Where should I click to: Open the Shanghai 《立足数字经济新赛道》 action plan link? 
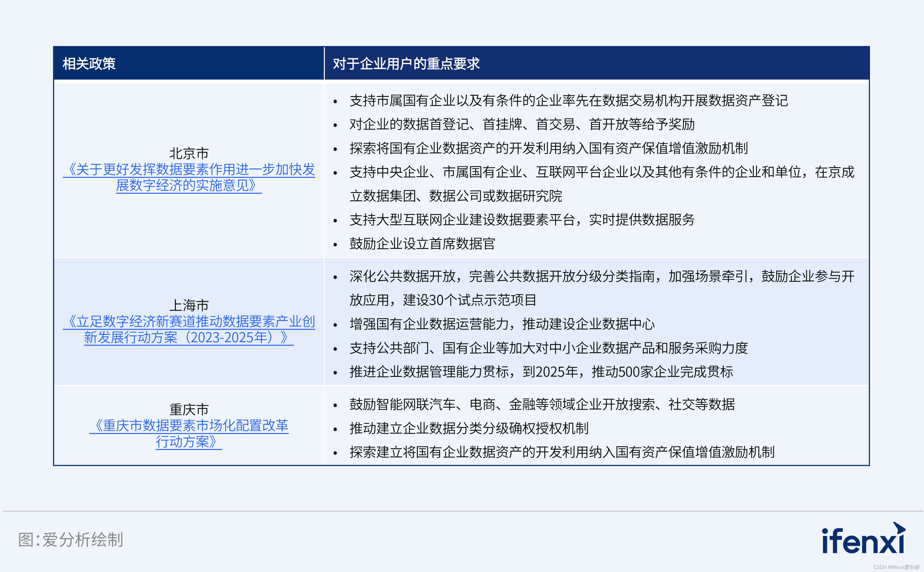coord(189,329)
